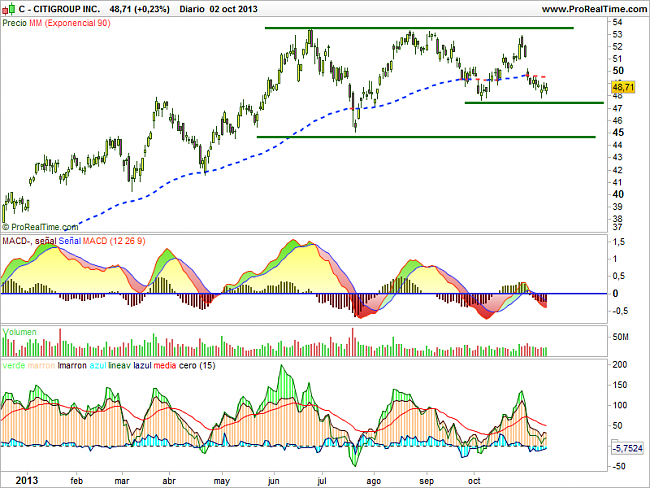Click the 'oct' month label

click(474, 481)
